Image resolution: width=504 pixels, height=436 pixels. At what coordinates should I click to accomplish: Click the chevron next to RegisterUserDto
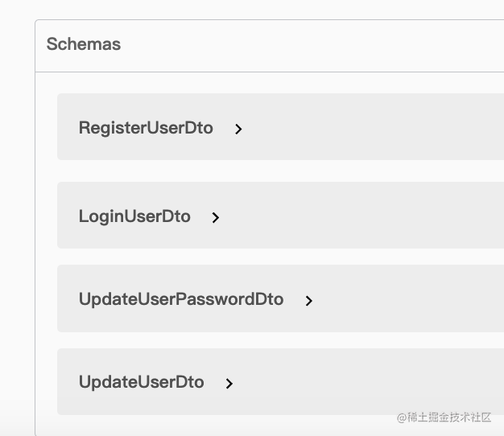pyautogui.click(x=238, y=129)
